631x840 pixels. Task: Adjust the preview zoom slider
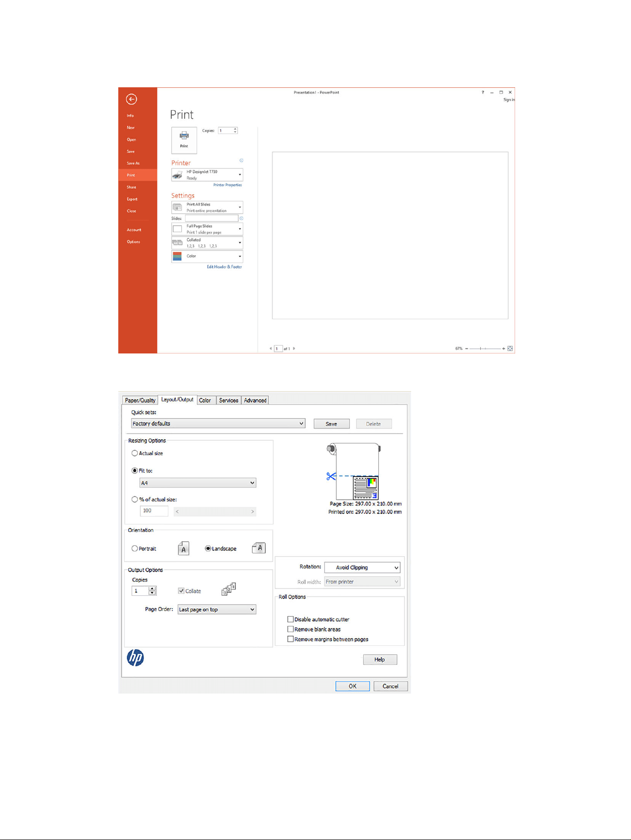(485, 349)
